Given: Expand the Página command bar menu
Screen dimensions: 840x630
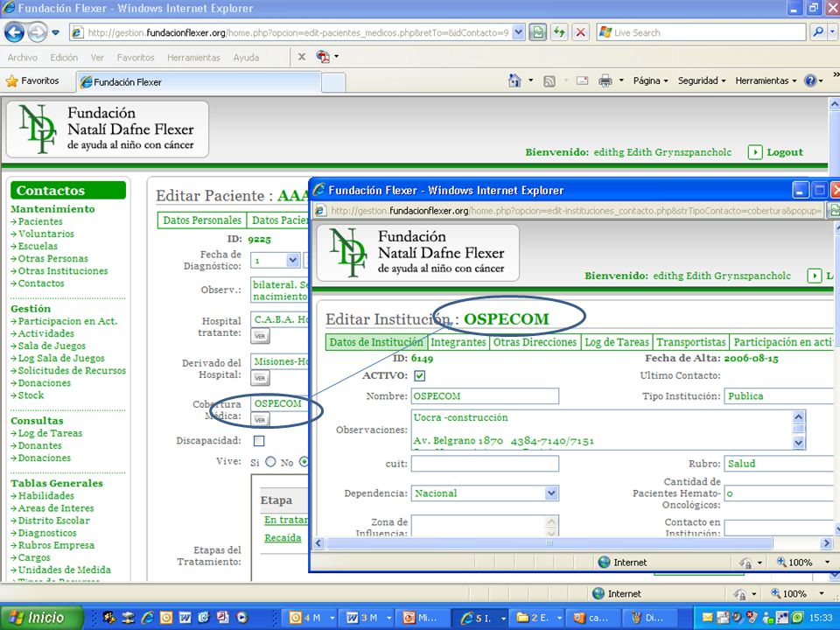Looking at the screenshot, I should click(x=650, y=80).
